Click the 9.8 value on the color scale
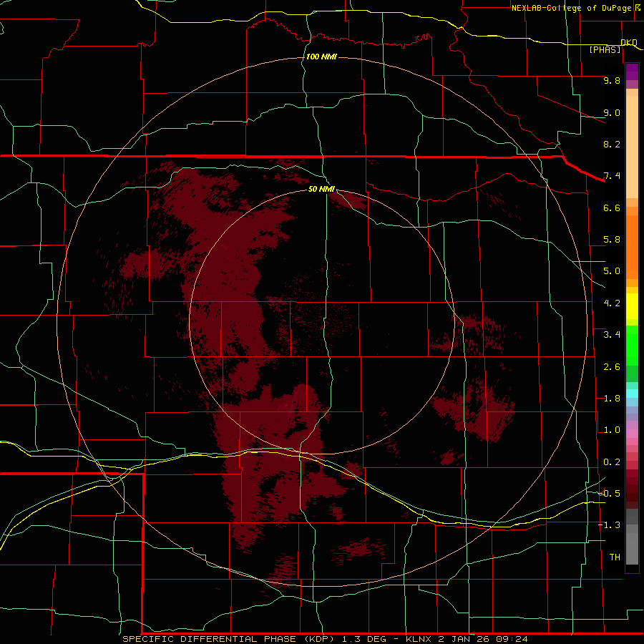The height and width of the screenshot is (644, 644). tap(612, 80)
